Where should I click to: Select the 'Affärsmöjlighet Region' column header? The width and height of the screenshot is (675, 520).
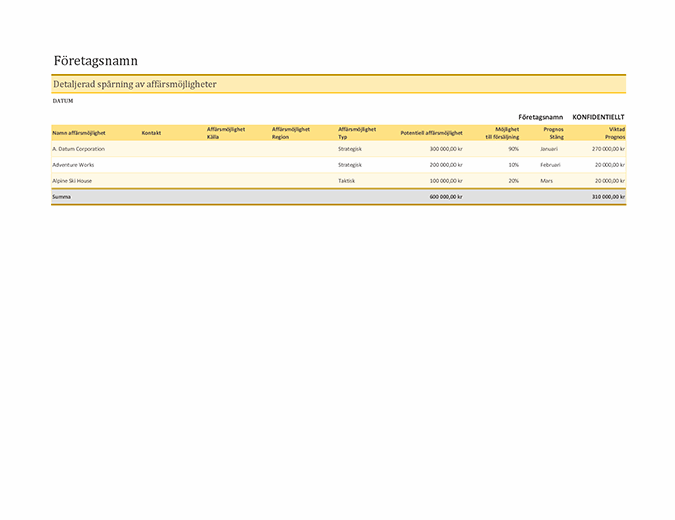pos(290,133)
